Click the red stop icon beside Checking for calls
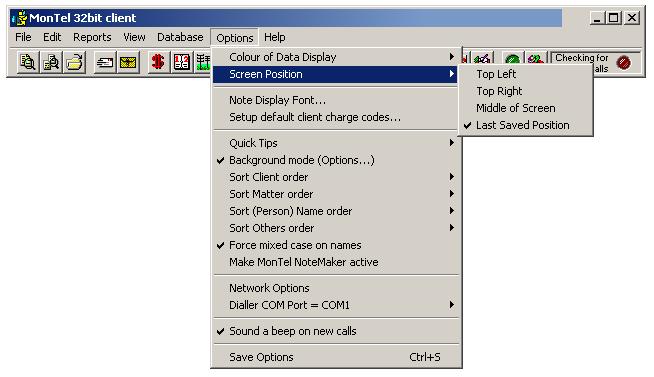 (624, 63)
